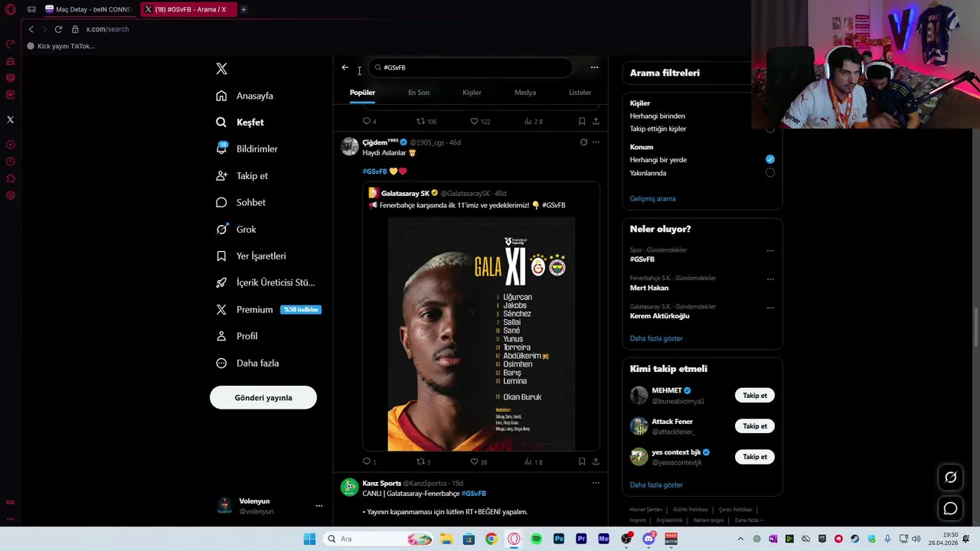The height and width of the screenshot is (551, 980).
Task: Like the top tweet with 122 likes
Action: pyautogui.click(x=480, y=121)
